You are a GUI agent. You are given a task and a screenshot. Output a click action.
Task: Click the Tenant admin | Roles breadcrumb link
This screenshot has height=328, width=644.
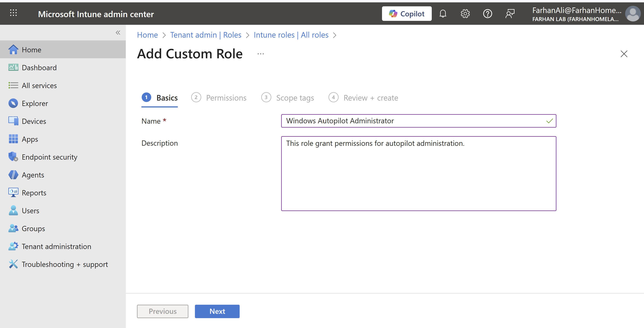pyautogui.click(x=206, y=35)
